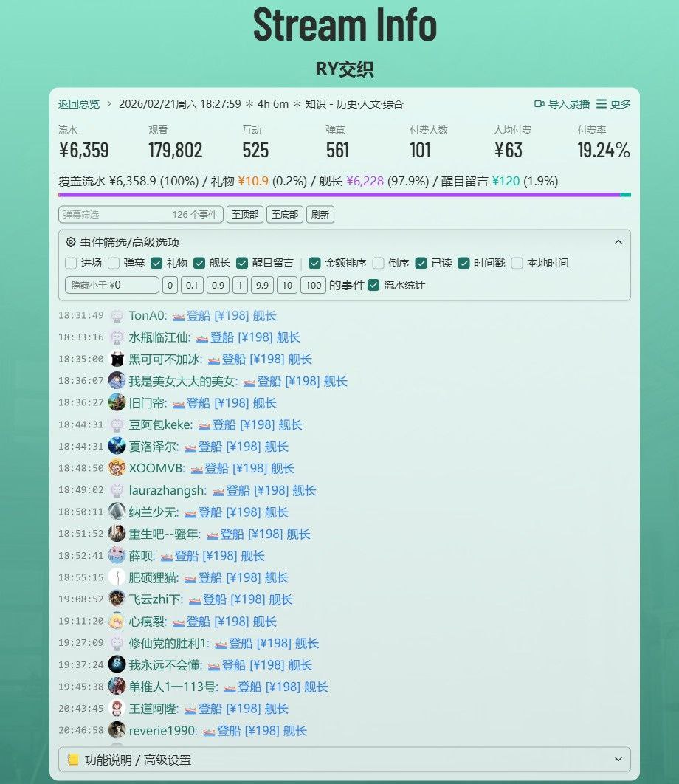Click 旧门帘's avatar image

coord(117,402)
